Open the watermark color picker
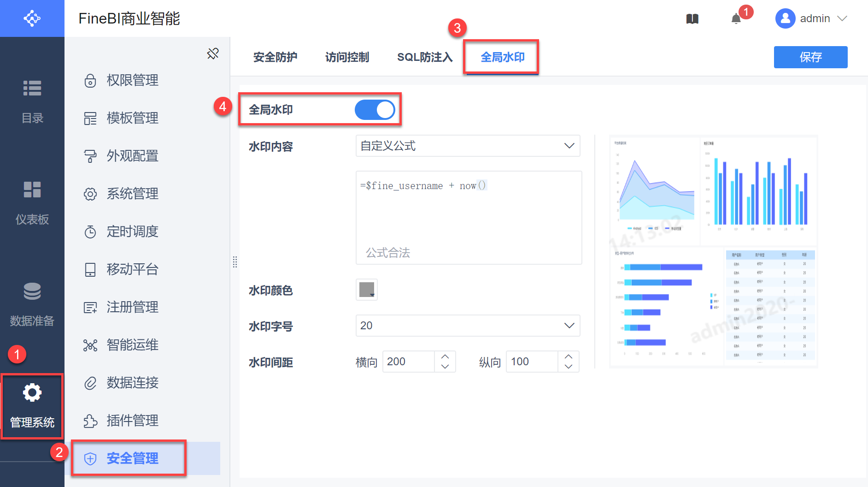 (367, 290)
